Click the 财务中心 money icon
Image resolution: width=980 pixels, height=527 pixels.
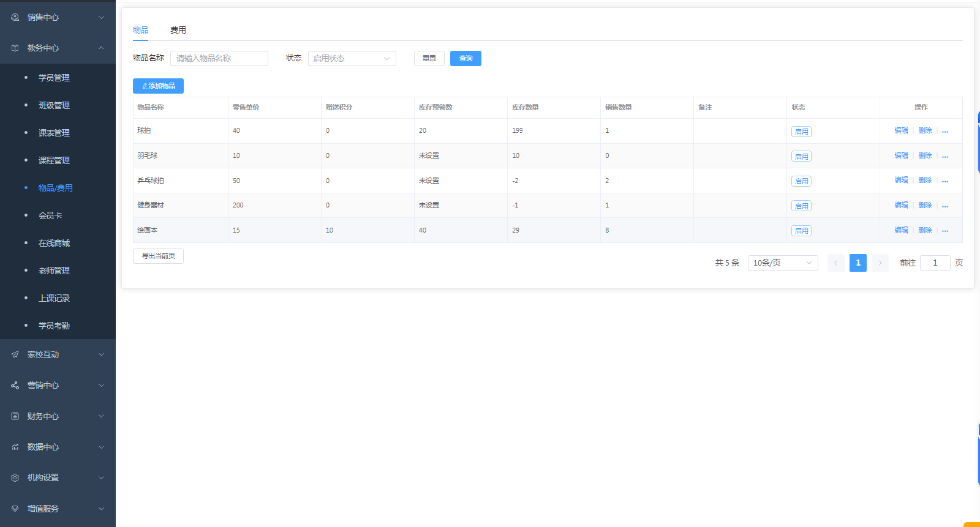pos(15,416)
